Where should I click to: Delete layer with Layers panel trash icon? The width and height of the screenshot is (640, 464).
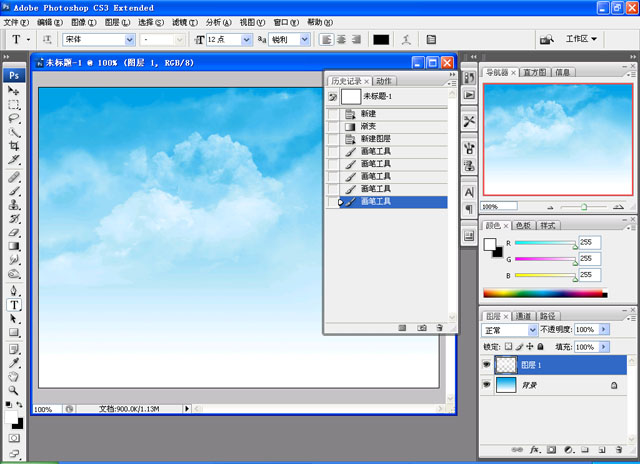[x=619, y=450]
